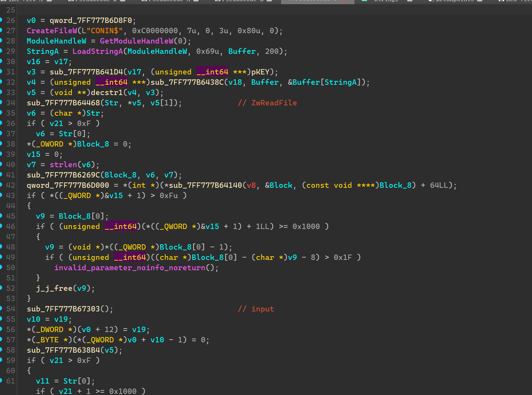Select the ZwReadFile comment text
This screenshot has width=532, height=395.
pos(273,103)
